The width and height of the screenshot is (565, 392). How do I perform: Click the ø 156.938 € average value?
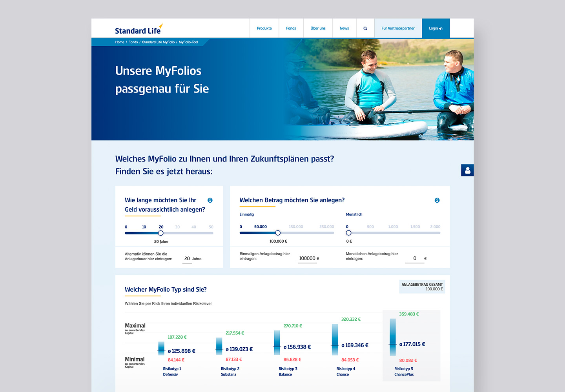point(297,347)
